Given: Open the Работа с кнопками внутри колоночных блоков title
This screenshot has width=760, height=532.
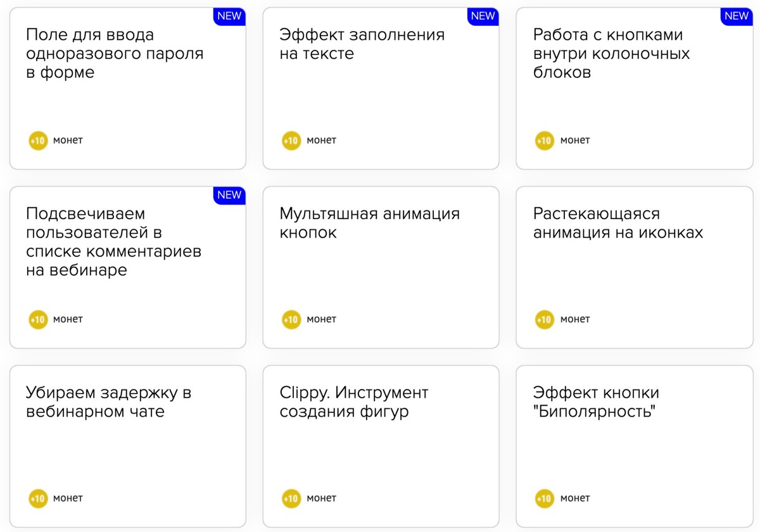Looking at the screenshot, I should 612,54.
